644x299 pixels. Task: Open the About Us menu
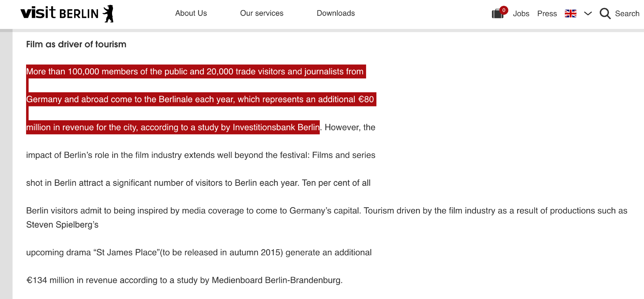pos(191,13)
